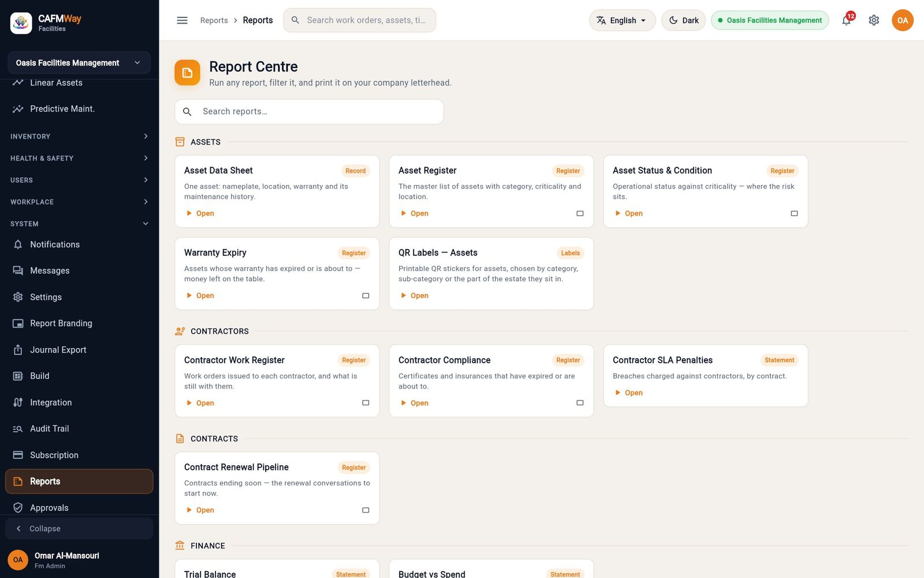Open Build in sidebar
Screen dimensions: 924x578
click(x=79, y=376)
